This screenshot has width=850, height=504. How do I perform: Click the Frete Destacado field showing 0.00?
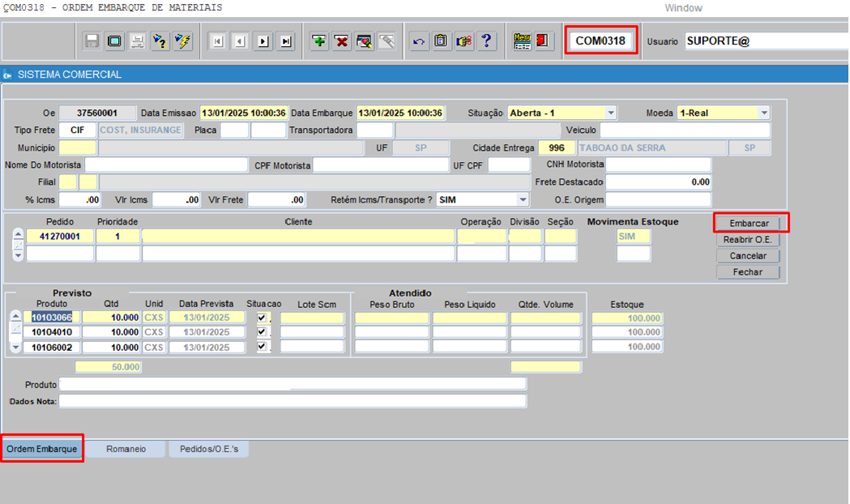pyautogui.click(x=658, y=182)
